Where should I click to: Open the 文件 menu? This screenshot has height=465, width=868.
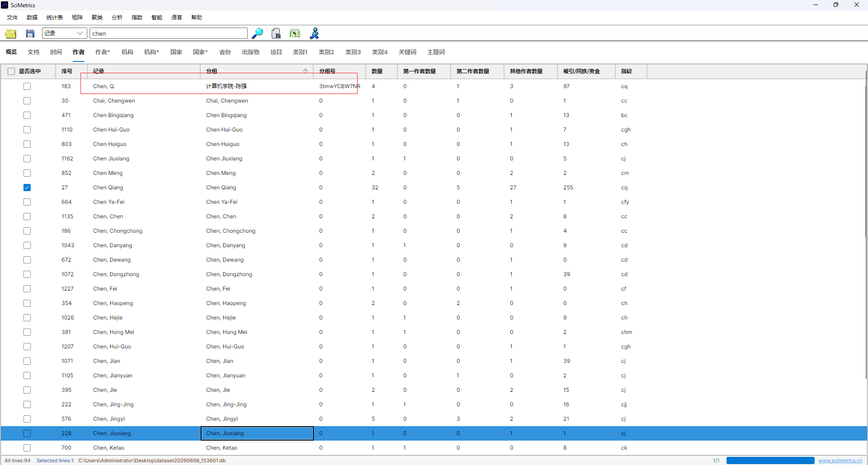[12, 18]
